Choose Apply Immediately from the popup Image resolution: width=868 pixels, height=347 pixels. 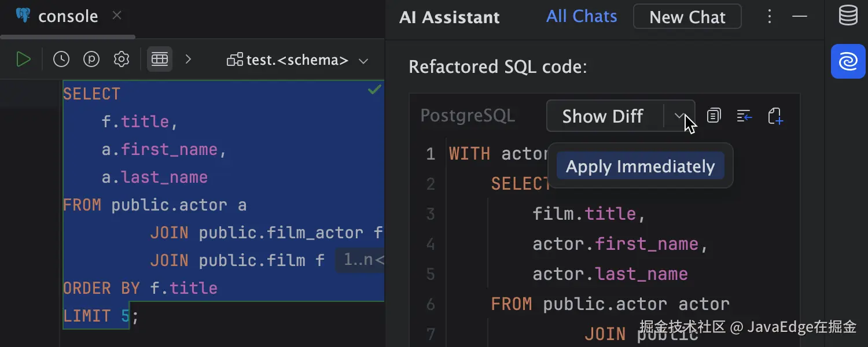click(x=640, y=167)
